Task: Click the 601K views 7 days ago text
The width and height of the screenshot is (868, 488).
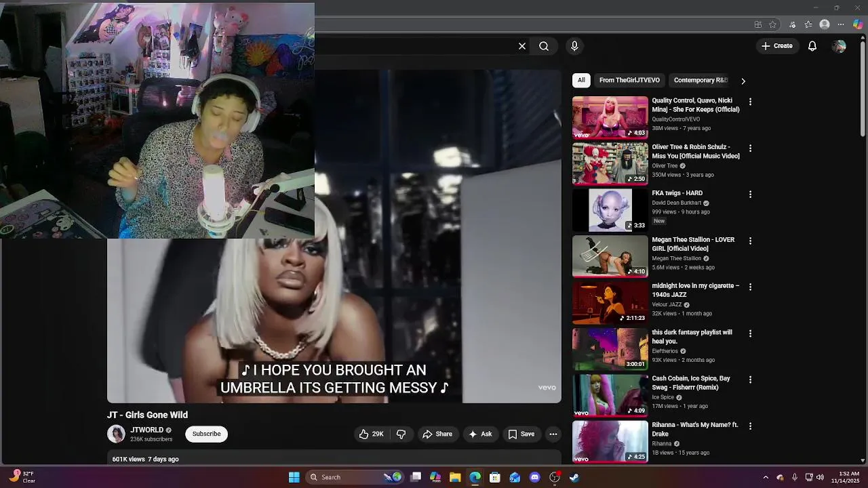Action: click(x=146, y=459)
